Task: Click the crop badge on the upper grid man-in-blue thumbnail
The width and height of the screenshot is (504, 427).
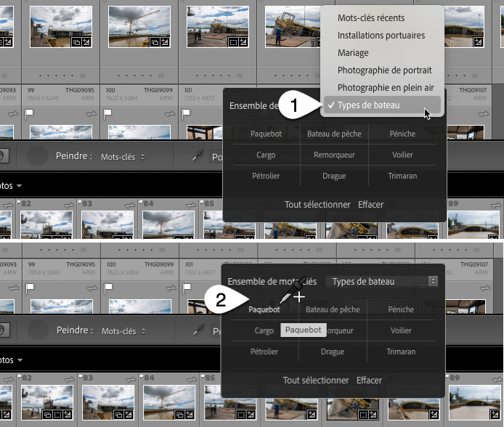Action: coord(233,42)
